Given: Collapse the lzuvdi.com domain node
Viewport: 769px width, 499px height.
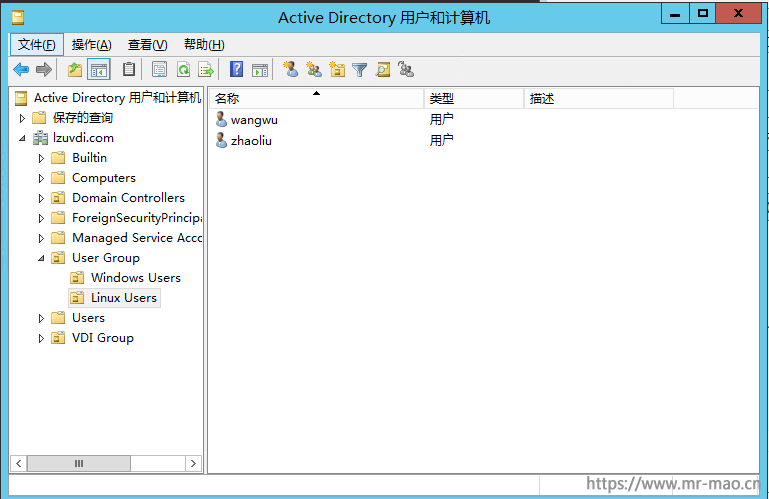Looking at the screenshot, I should (x=22, y=138).
